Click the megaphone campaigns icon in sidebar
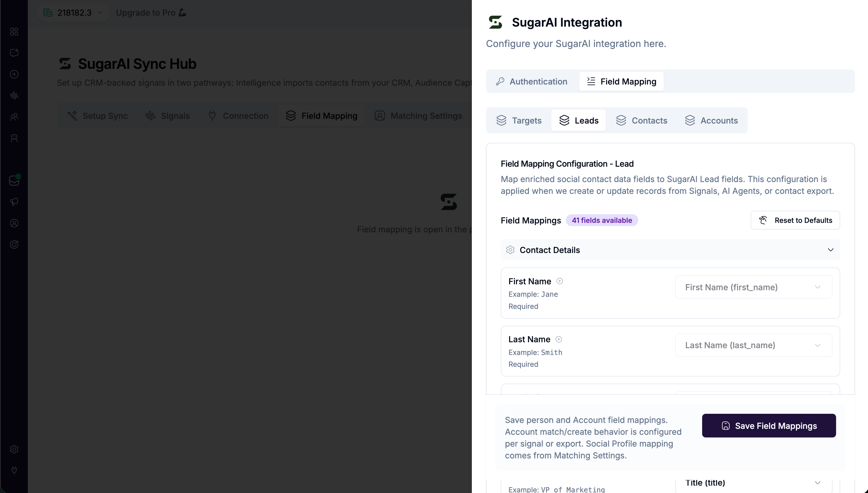Image resolution: width=868 pixels, height=493 pixels. (x=14, y=202)
